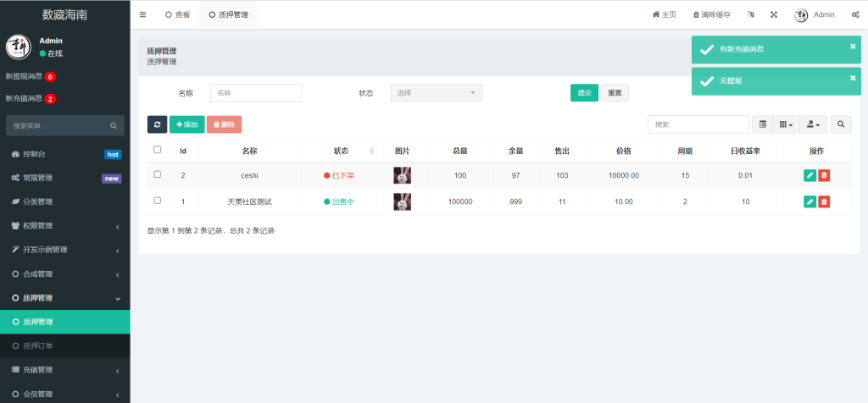Click the 名称 filter input field

pyautogui.click(x=256, y=93)
